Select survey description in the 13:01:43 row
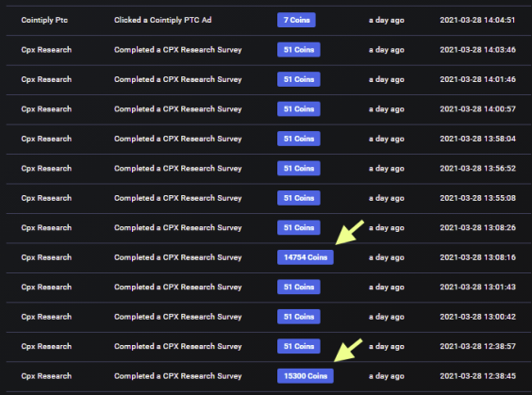 pyautogui.click(x=177, y=288)
